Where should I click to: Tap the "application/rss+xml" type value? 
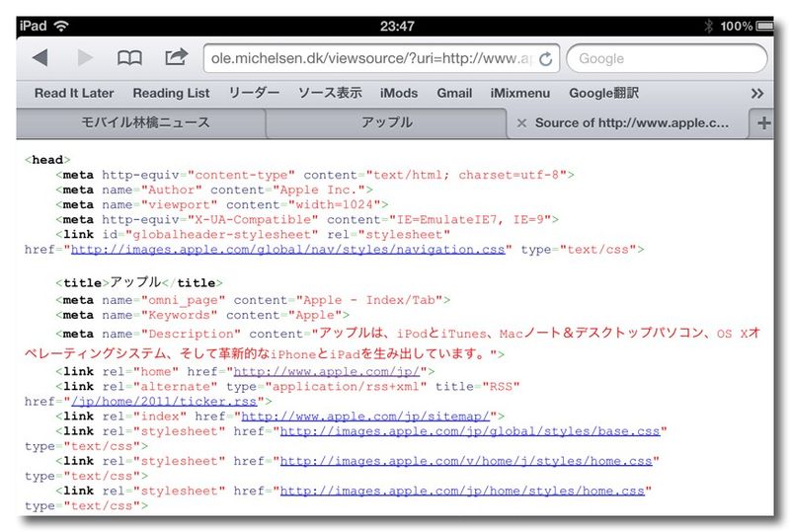point(346,386)
